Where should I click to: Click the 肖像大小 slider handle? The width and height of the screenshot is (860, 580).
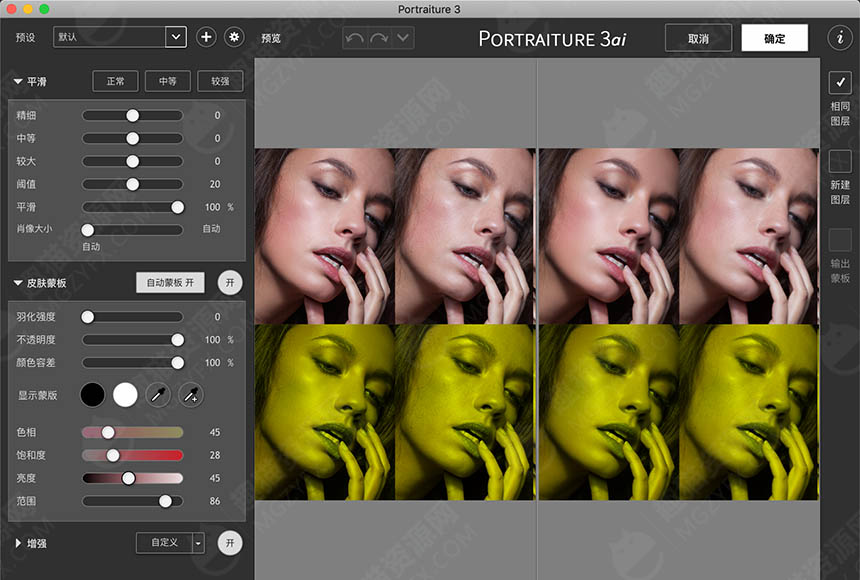point(88,230)
